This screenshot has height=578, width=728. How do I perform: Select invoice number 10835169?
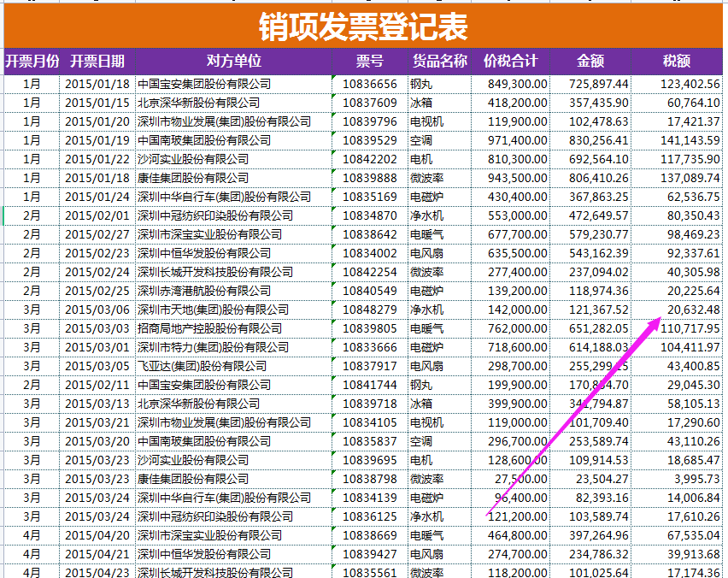(x=370, y=197)
